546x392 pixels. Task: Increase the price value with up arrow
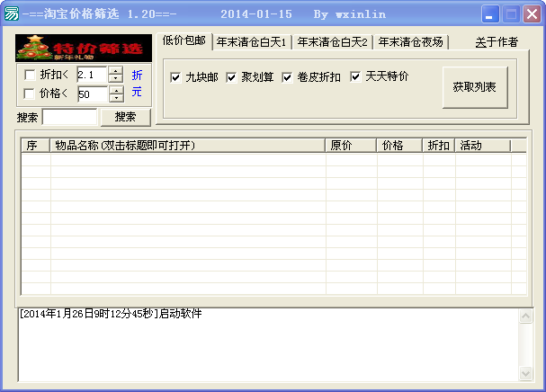116,90
